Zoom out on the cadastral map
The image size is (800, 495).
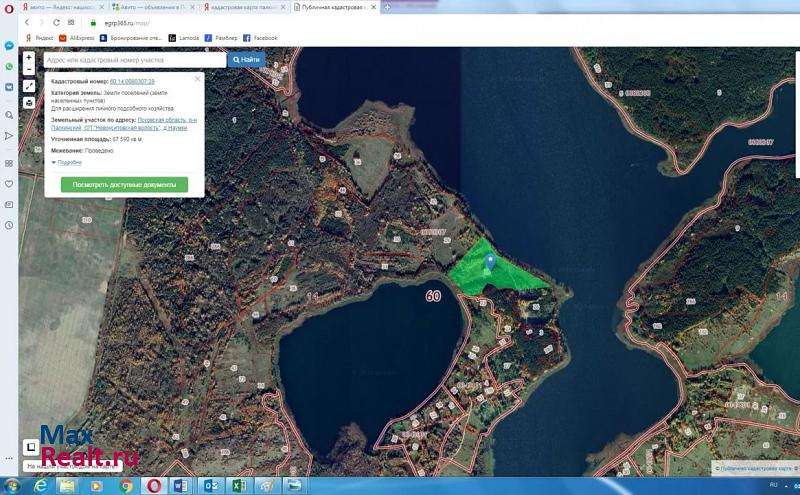click(x=29, y=70)
